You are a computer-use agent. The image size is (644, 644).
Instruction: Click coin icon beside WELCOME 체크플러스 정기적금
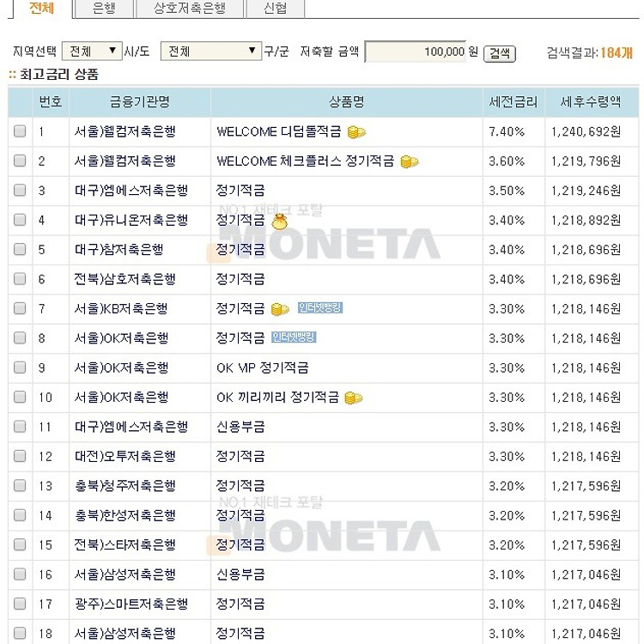[x=410, y=161]
